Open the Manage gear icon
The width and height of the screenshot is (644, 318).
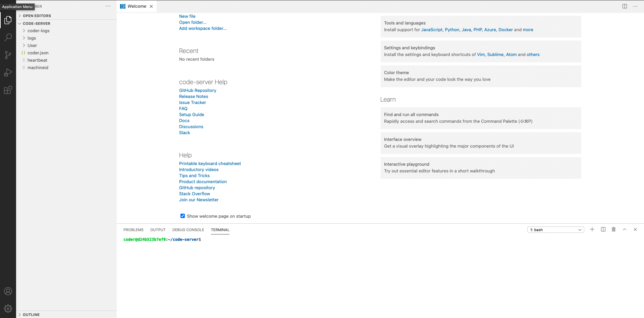tap(8, 309)
